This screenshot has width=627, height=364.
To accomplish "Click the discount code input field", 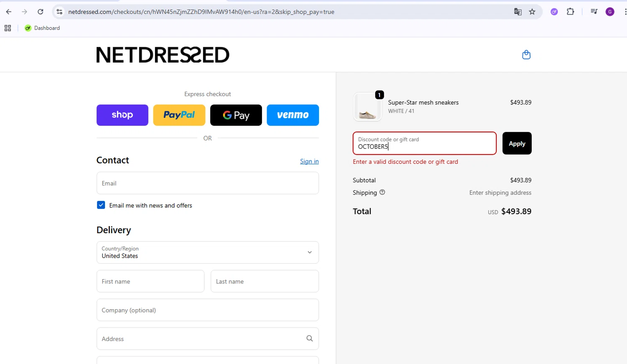I will (x=425, y=143).
